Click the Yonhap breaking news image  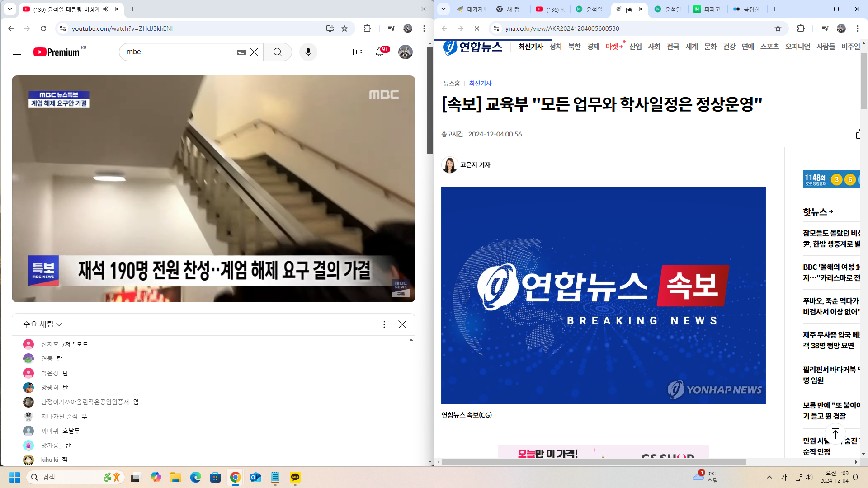[603, 295]
